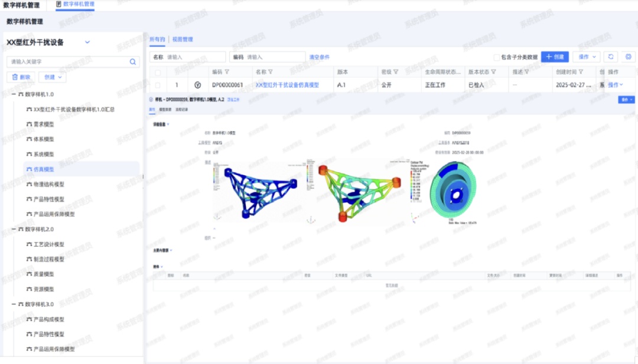Collapse the 数字样机3.0 tree node
This screenshot has height=364, width=638.
(x=14, y=304)
